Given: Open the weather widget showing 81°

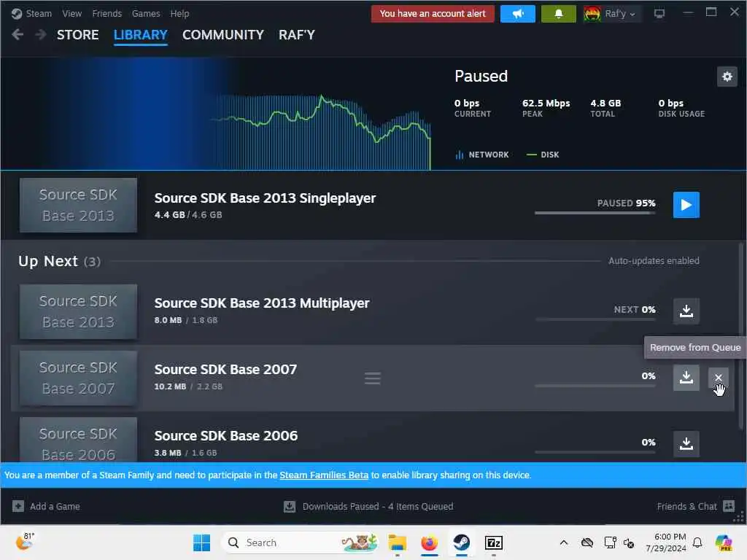Looking at the screenshot, I should pos(25,542).
